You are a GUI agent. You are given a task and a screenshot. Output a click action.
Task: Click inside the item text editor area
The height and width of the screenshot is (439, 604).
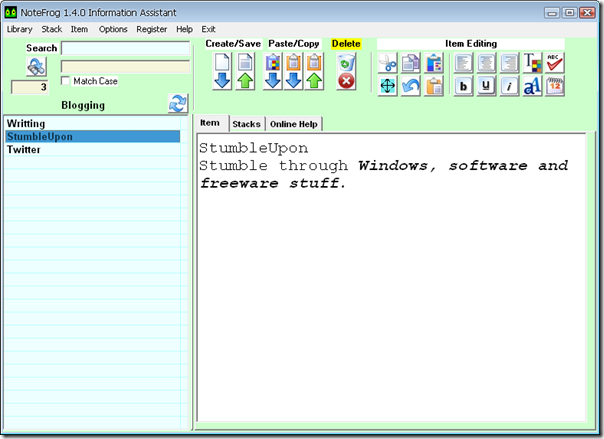tap(391, 277)
